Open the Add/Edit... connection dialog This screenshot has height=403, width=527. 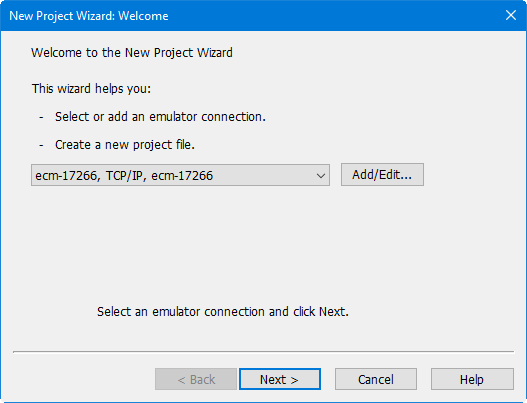(382, 174)
